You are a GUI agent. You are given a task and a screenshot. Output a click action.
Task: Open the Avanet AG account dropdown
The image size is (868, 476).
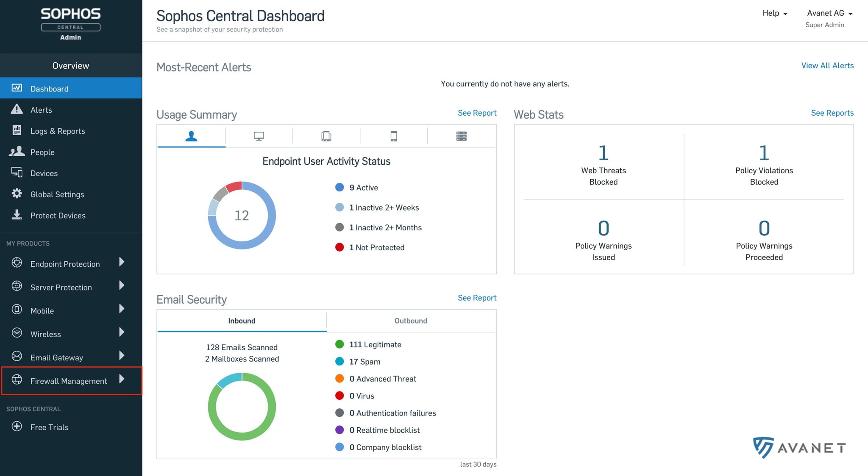pyautogui.click(x=829, y=13)
